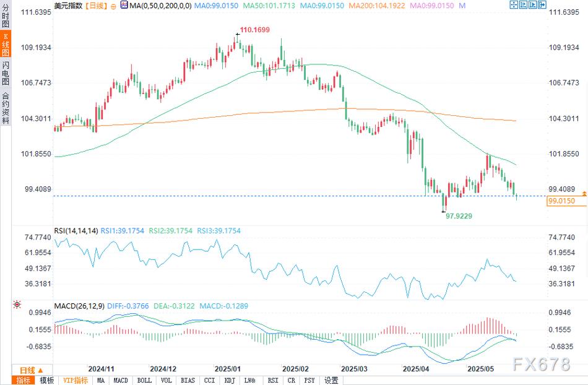
Task: Select the 指标 bottom tab
Action: 23,380
